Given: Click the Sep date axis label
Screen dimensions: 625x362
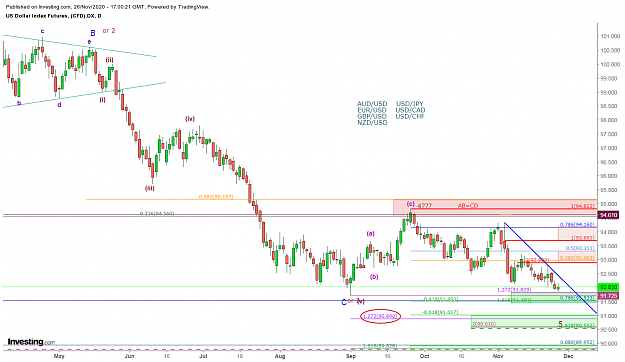Looking at the screenshot, I should tap(351, 356).
